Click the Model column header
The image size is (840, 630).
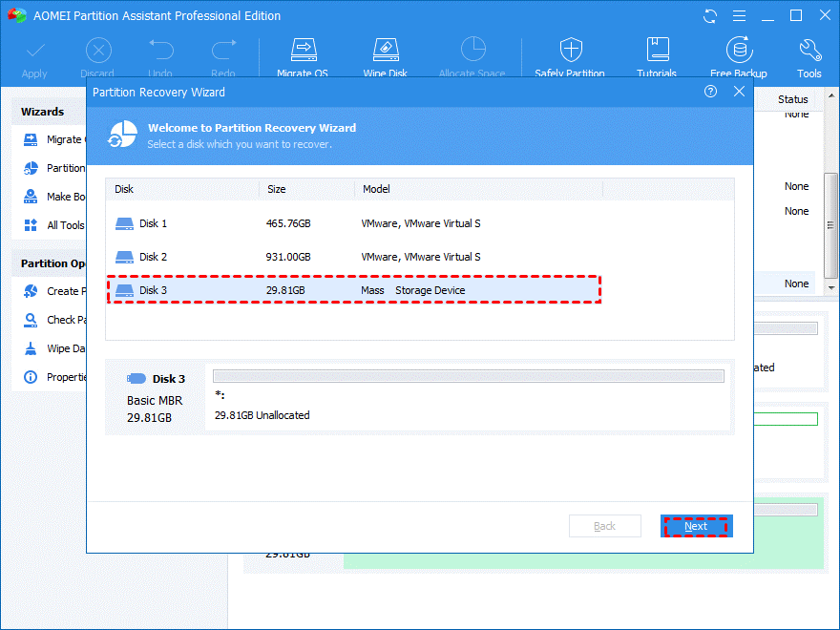pos(376,189)
